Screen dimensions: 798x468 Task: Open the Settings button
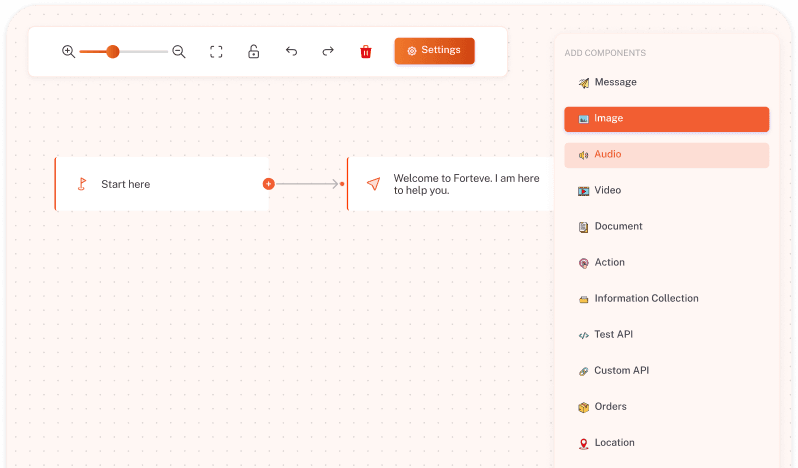pos(434,51)
